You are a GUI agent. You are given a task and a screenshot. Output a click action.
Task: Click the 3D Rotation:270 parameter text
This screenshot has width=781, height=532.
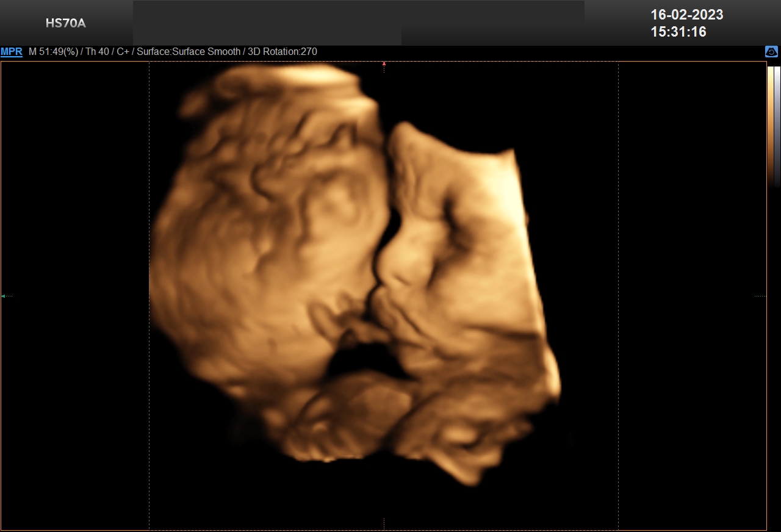click(283, 52)
